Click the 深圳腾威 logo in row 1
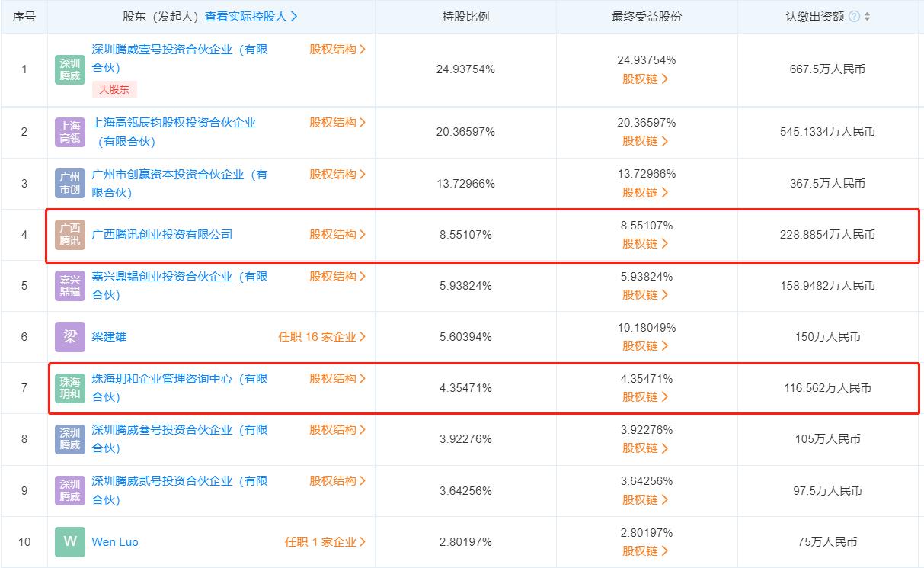Image resolution: width=924 pixels, height=568 pixels. (70, 69)
